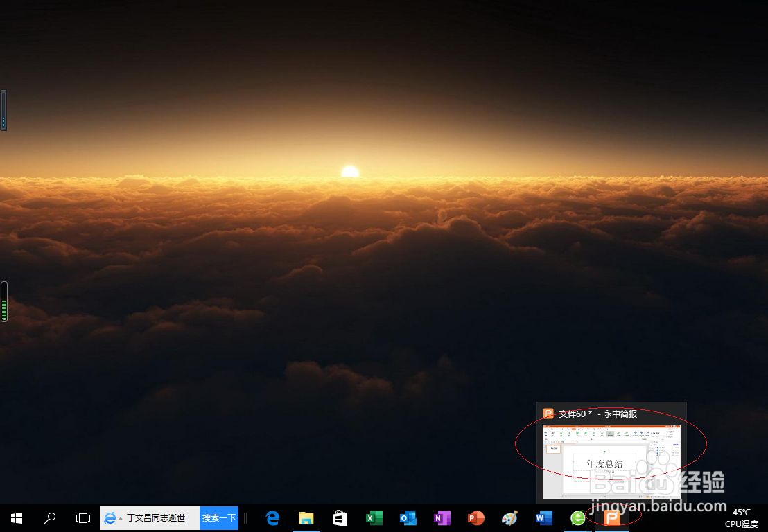The height and width of the screenshot is (532, 768).
Task: Open Microsoft Store from the taskbar
Action: click(x=340, y=518)
